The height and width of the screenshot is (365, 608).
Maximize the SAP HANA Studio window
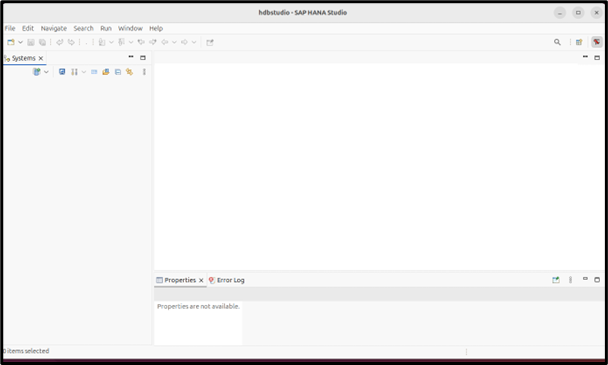[578, 13]
